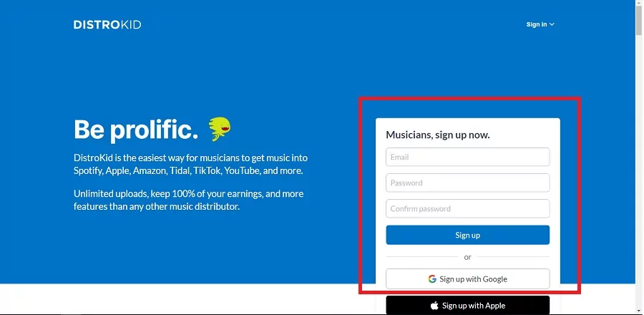Click the "Musicians, sign up now." heading
The image size is (644, 315).
pos(438,135)
